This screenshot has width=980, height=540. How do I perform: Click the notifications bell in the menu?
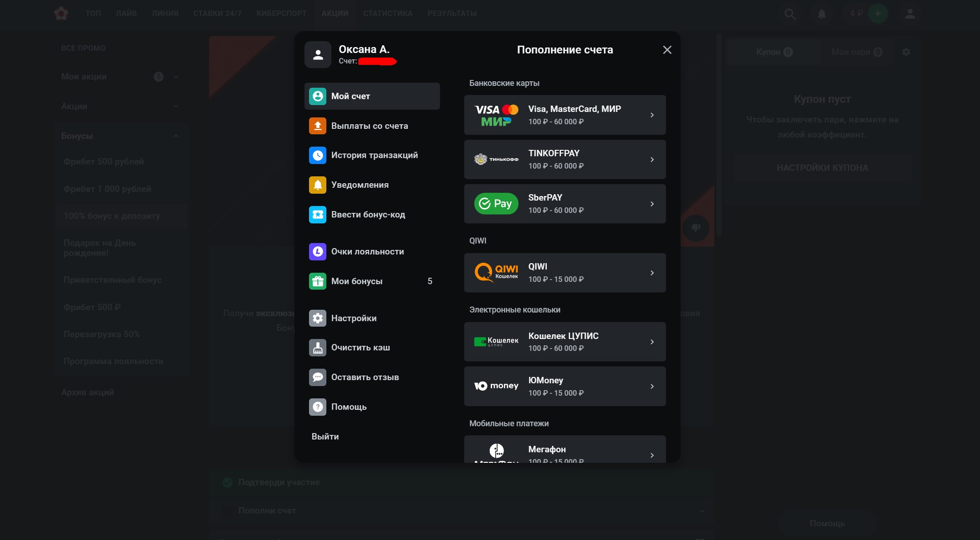click(317, 185)
